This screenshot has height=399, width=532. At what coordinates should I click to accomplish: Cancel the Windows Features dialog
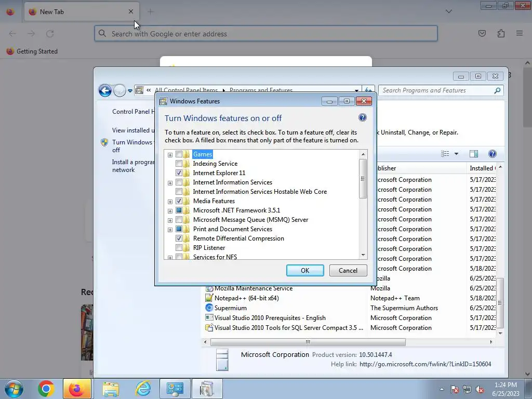pyautogui.click(x=348, y=270)
